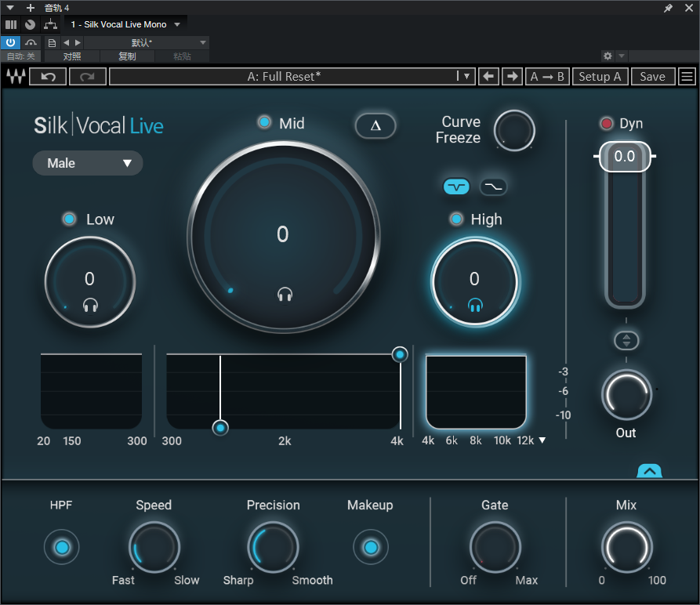This screenshot has width=700, height=605.
Task: Select the bell curve shape button
Action: click(456, 187)
